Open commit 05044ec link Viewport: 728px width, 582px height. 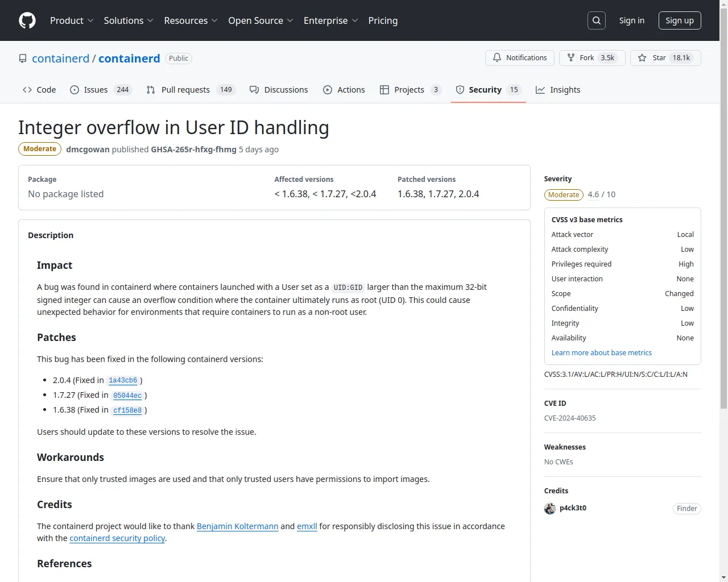(127, 395)
